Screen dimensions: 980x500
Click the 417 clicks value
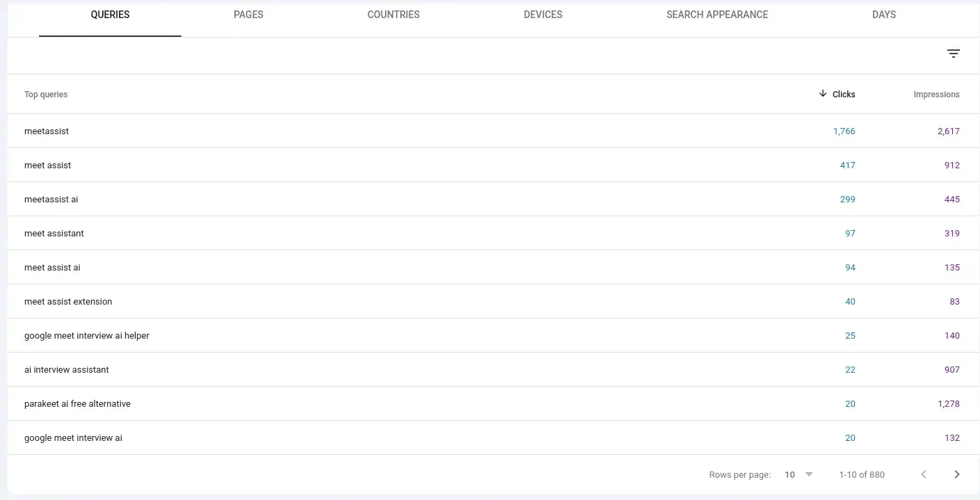(847, 165)
